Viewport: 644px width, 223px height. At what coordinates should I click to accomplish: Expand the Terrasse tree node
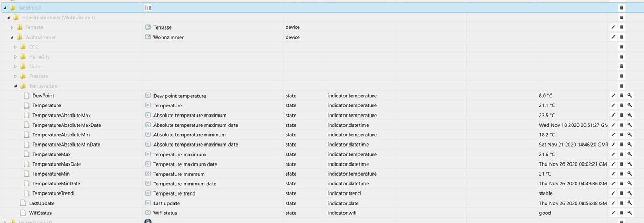click(x=12, y=27)
